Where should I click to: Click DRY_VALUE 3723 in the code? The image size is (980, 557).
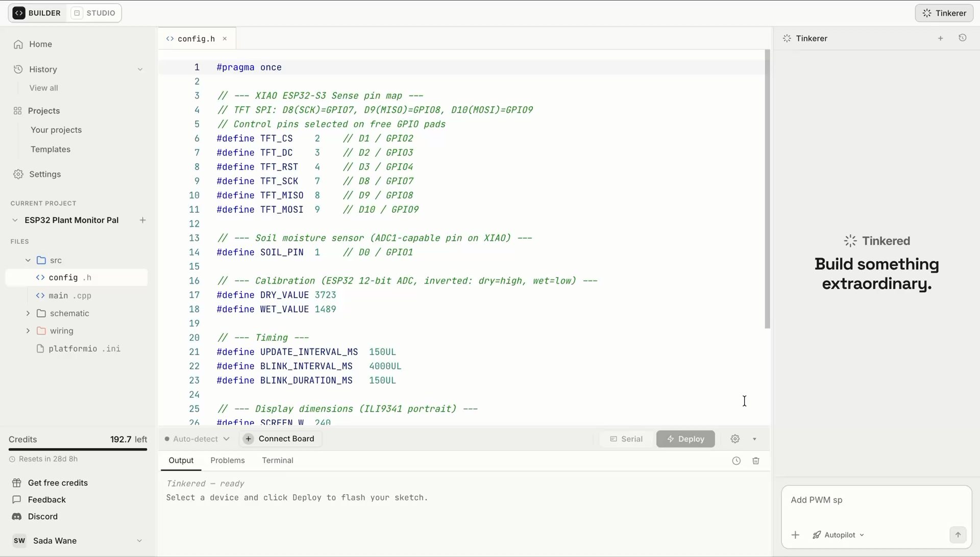click(276, 295)
